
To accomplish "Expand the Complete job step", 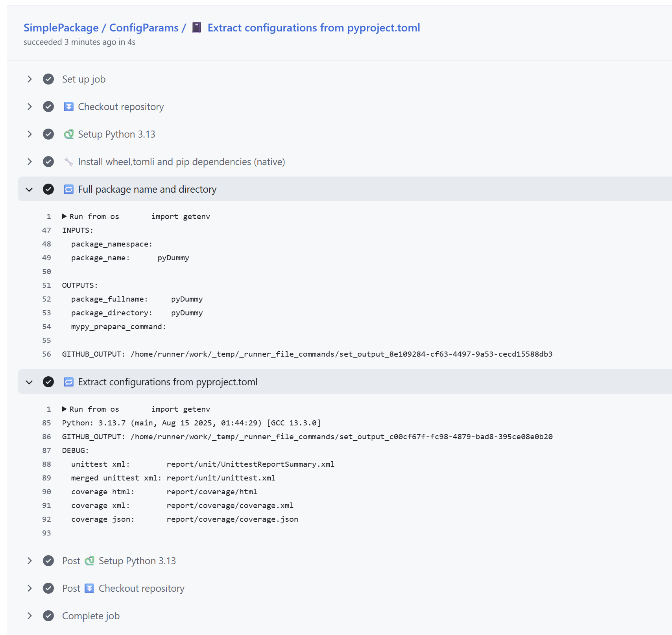I will click(30, 616).
